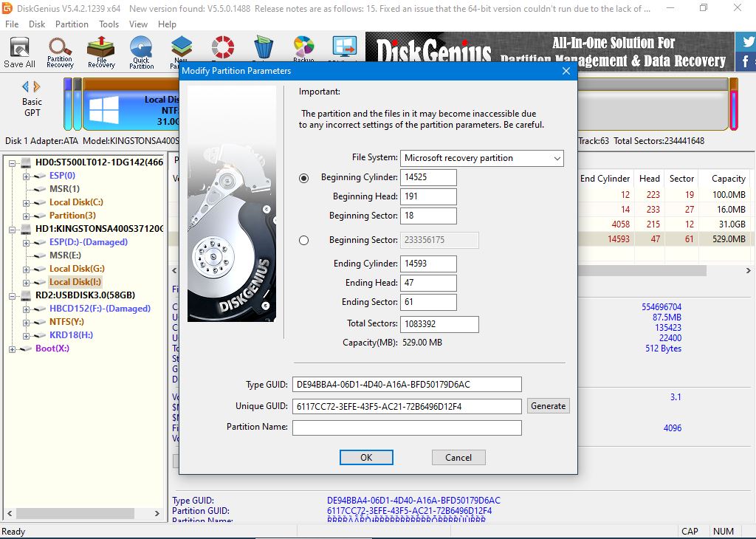This screenshot has width=756, height=539.
Task: Click the New Partition layered icon
Action: point(181,49)
